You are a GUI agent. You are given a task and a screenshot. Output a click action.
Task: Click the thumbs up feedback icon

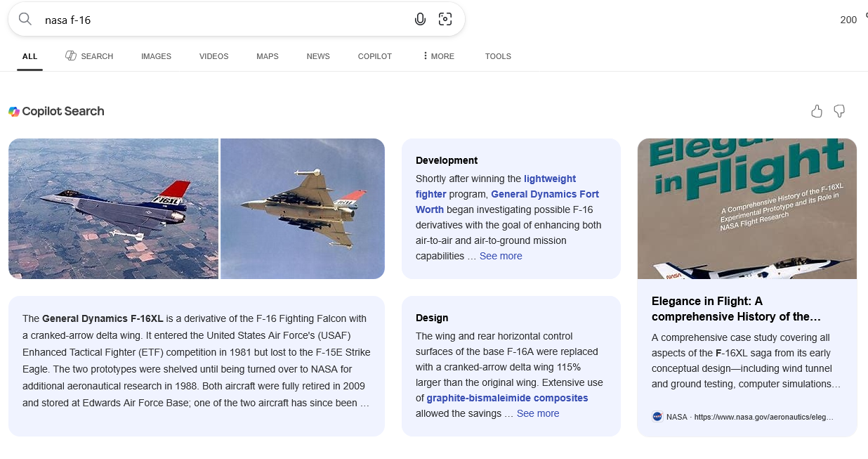(x=817, y=111)
